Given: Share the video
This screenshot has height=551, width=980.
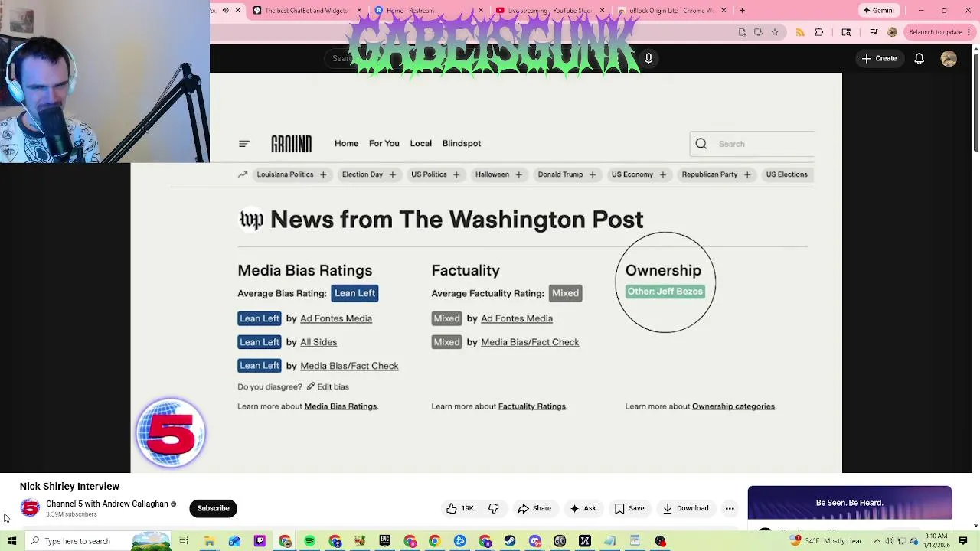Looking at the screenshot, I should point(534,508).
